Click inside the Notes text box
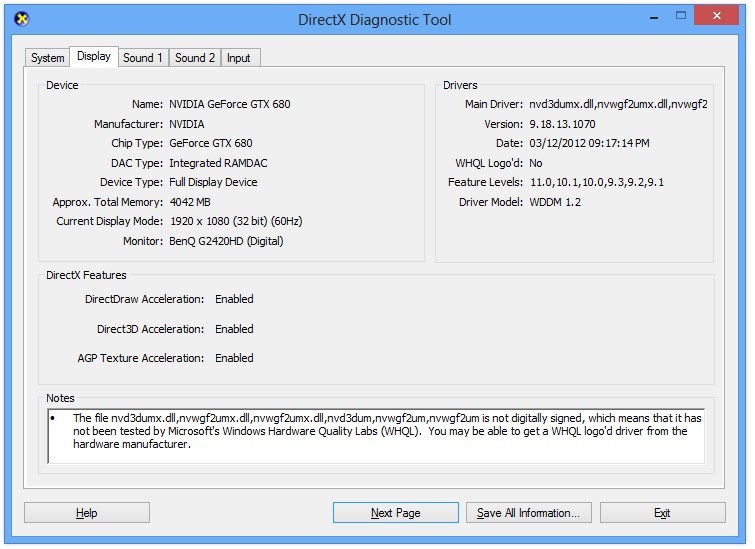755x549 pixels. (x=376, y=436)
